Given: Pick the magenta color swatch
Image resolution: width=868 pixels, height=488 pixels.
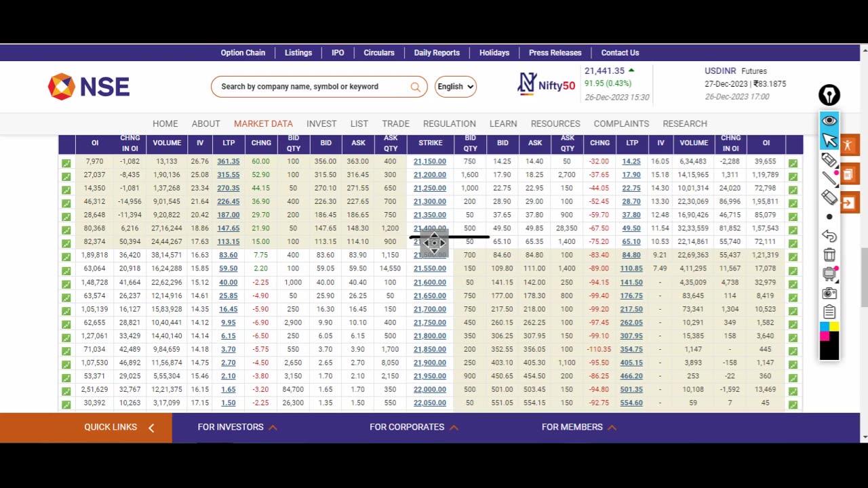Looking at the screenshot, I should point(825,336).
